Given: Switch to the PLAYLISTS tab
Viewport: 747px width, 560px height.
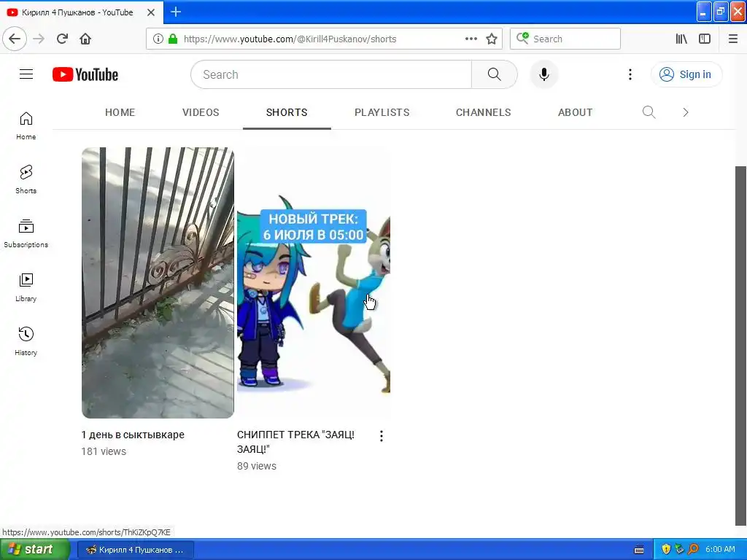Looking at the screenshot, I should coord(382,112).
